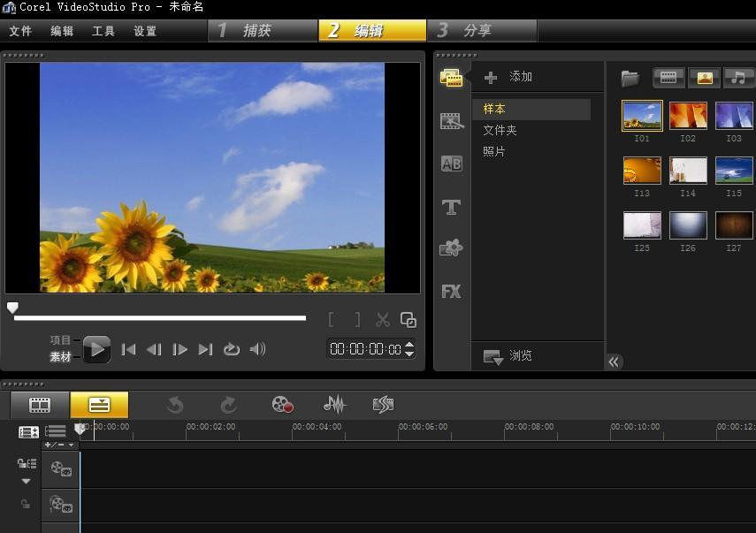Viewport: 756px width, 533px height.
Task: Select the I15 sample thumbnail
Action: (x=733, y=171)
